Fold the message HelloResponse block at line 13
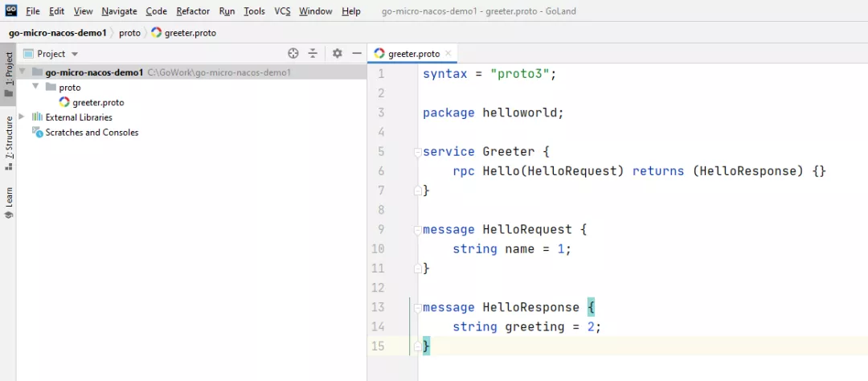 (x=418, y=307)
